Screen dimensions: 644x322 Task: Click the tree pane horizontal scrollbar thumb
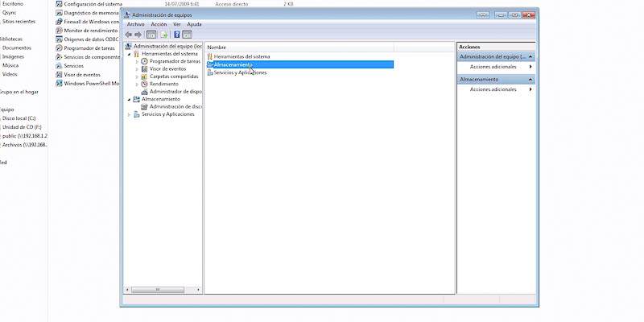click(x=158, y=290)
